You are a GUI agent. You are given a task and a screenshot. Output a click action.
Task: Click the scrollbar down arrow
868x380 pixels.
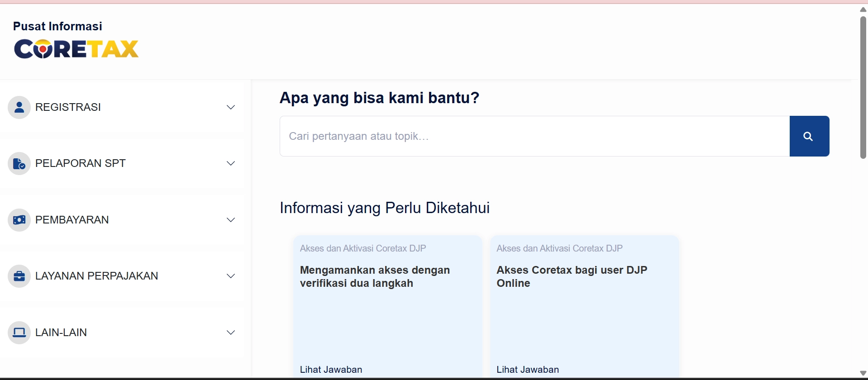click(863, 374)
